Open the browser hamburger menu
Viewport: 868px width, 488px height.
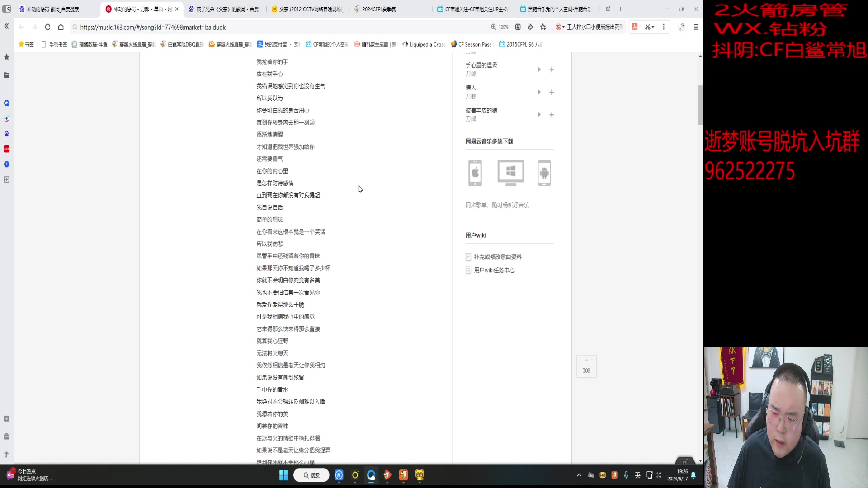696,27
